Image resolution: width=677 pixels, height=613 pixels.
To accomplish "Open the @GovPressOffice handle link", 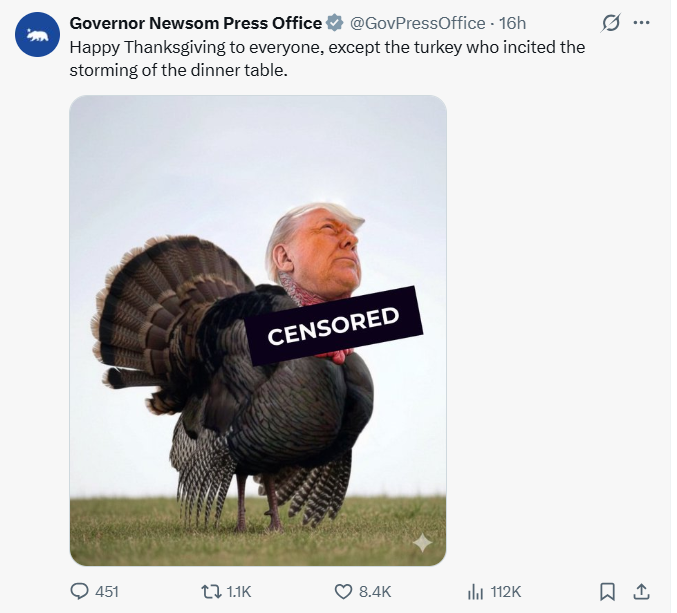I will coord(417,23).
